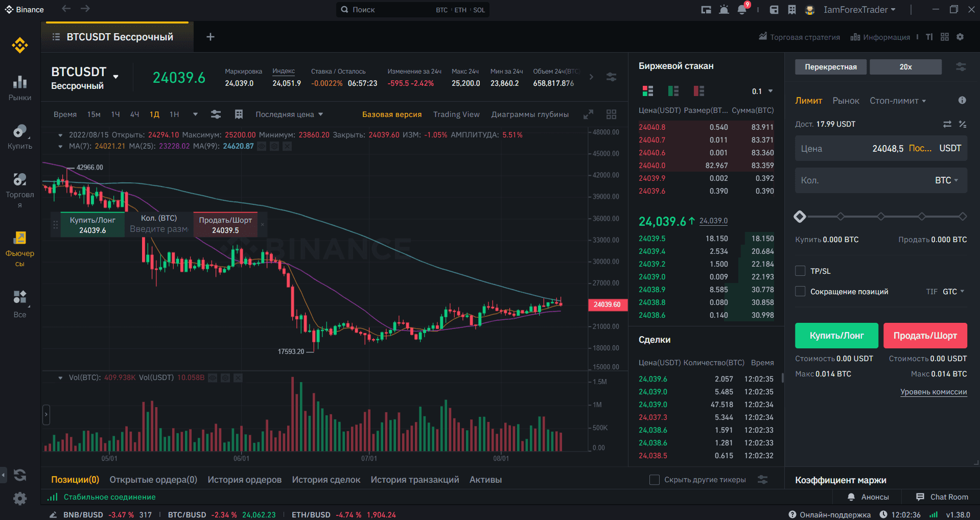Show asks-only order book view

tap(699, 91)
